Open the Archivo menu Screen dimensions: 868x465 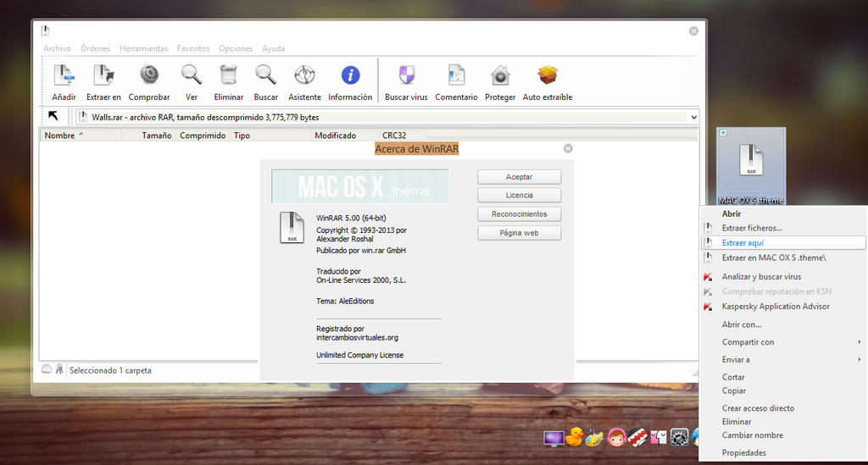[x=57, y=48]
